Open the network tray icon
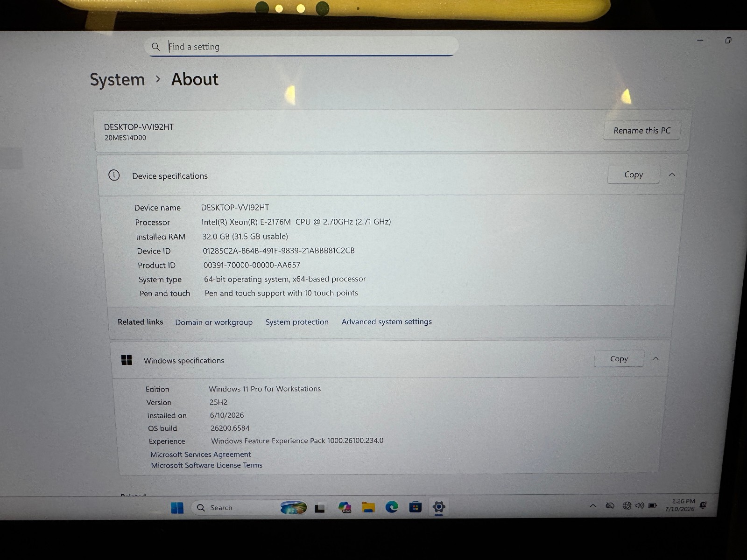This screenshot has height=560, width=747. [627, 505]
